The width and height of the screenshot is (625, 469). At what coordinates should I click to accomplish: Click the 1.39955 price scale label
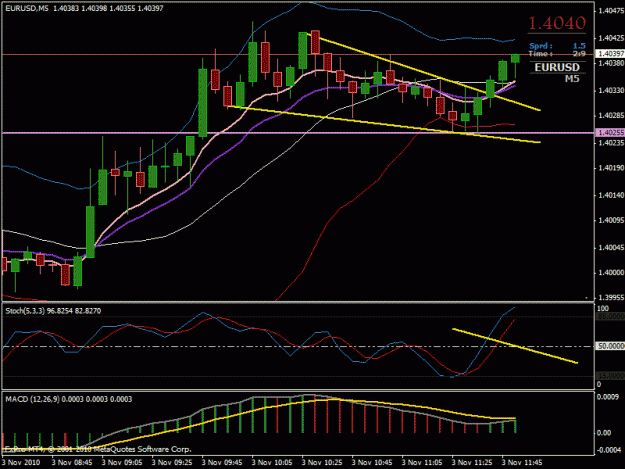(610, 298)
